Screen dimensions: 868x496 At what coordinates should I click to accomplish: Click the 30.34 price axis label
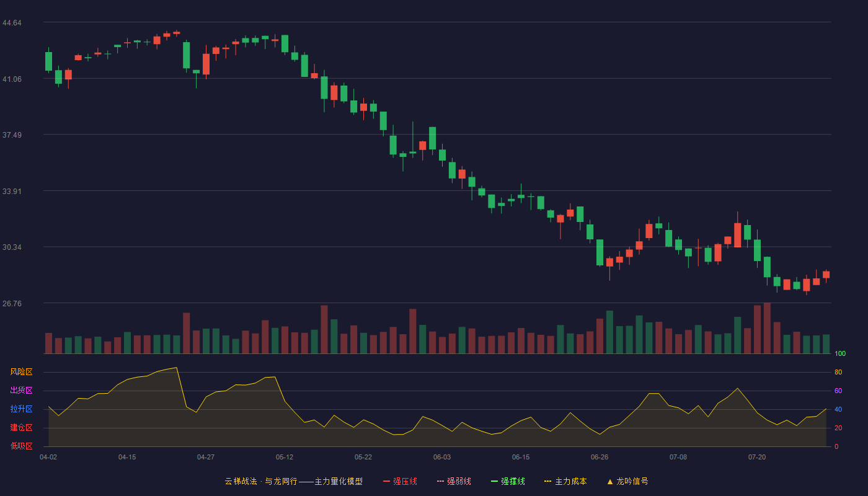point(12,247)
